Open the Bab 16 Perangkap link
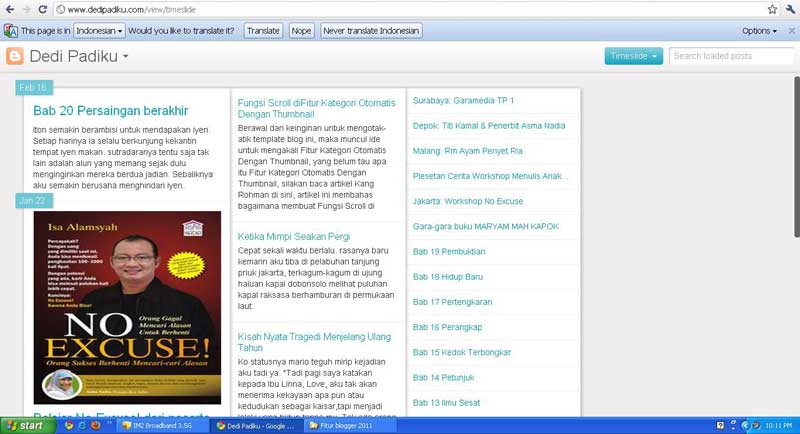 (x=447, y=327)
